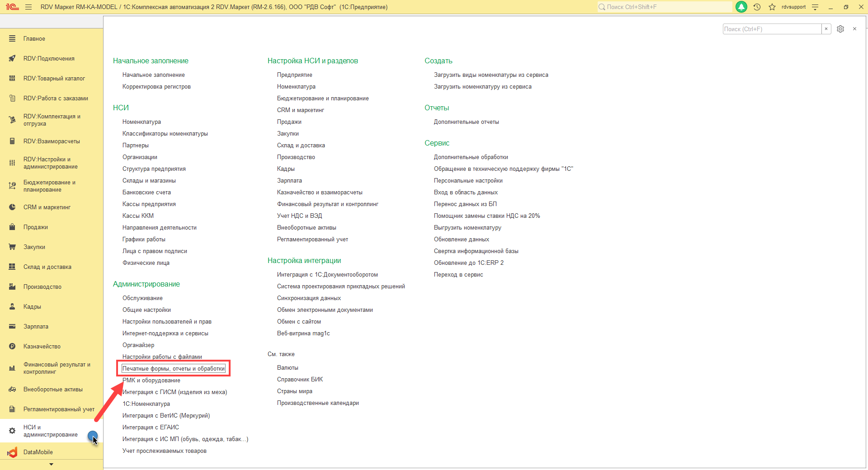Open Обмен с сайтом link
The height and width of the screenshot is (470, 868).
[299, 322]
